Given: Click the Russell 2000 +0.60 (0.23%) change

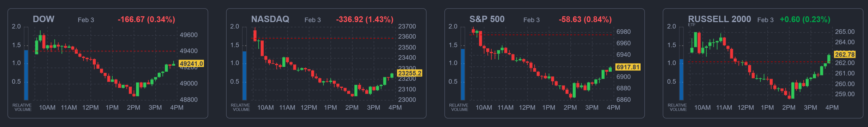Looking at the screenshot, I should [805, 19].
